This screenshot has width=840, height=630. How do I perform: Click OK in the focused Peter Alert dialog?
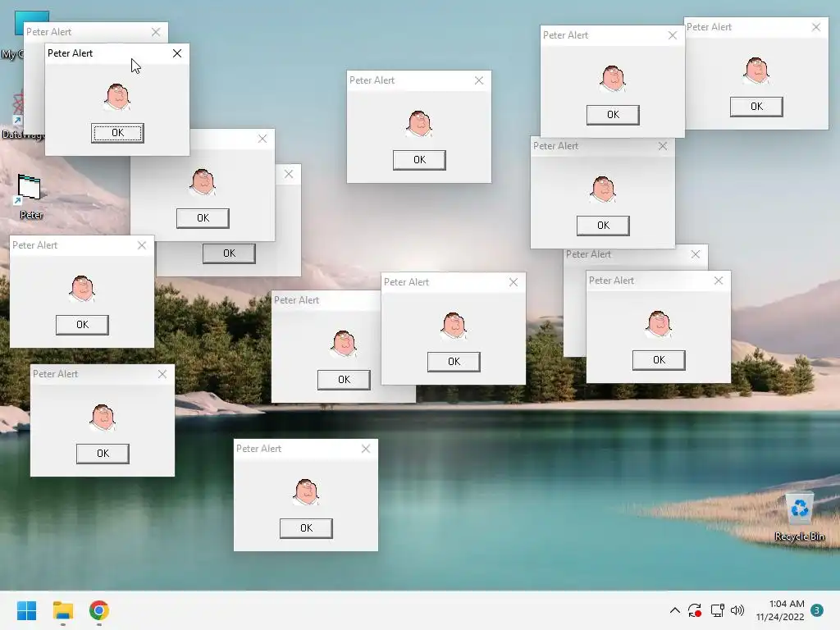(117, 133)
